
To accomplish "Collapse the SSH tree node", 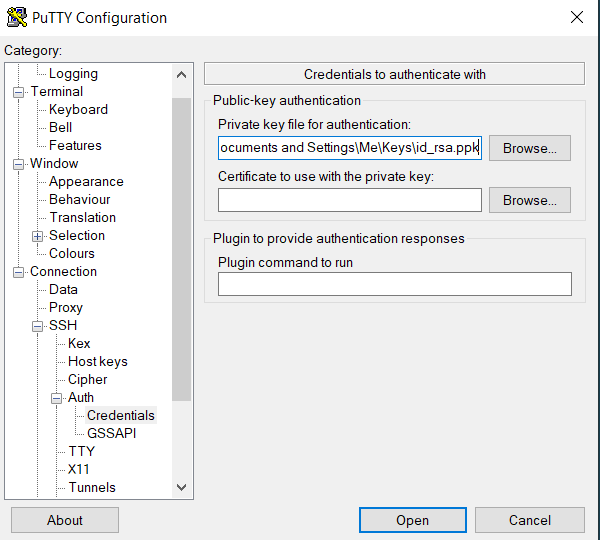I will 37,326.
